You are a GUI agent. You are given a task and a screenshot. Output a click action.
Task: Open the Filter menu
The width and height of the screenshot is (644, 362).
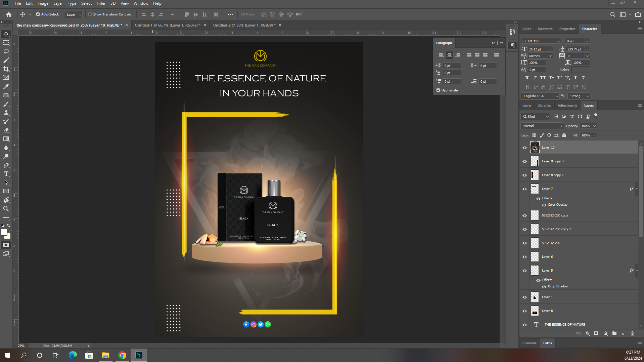click(101, 3)
